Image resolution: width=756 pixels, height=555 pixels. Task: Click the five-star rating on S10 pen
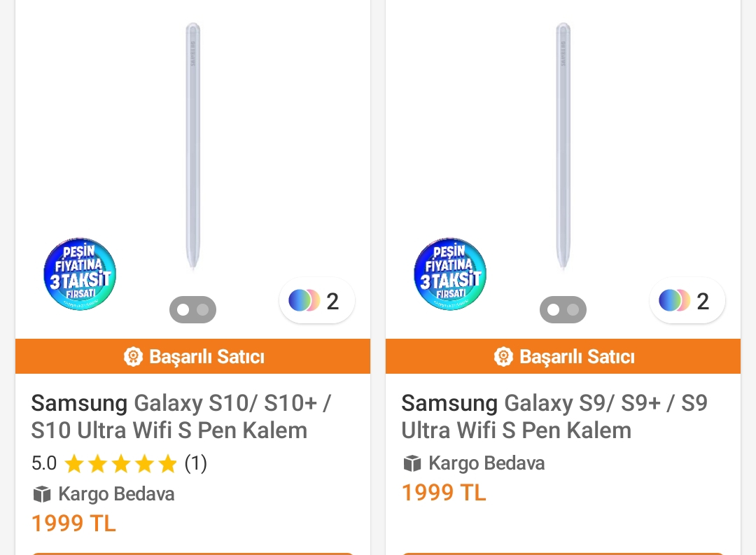pos(120,463)
